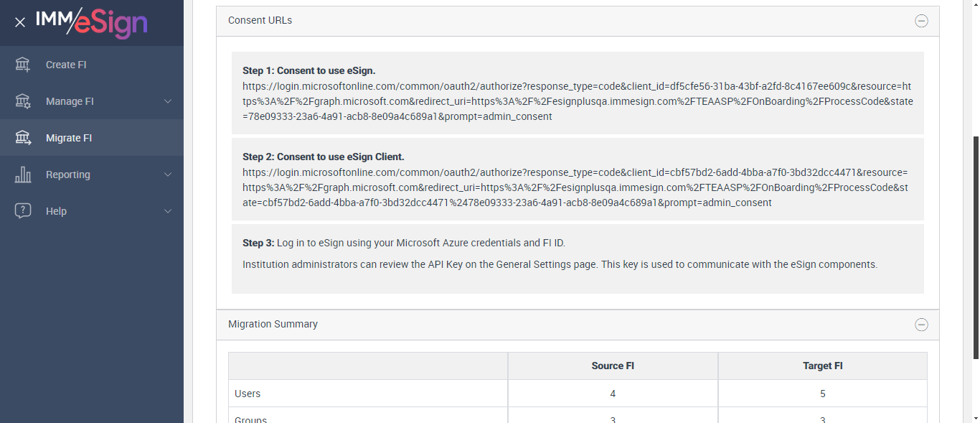Image resolution: width=980 pixels, height=423 pixels.
Task: Click the Step 1 eSign consent URL
Action: 578,101
